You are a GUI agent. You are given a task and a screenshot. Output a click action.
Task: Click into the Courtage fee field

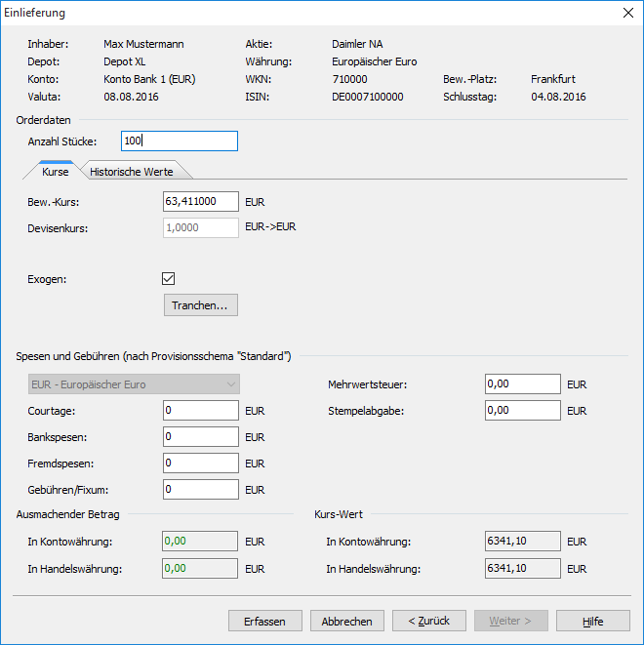click(x=201, y=411)
